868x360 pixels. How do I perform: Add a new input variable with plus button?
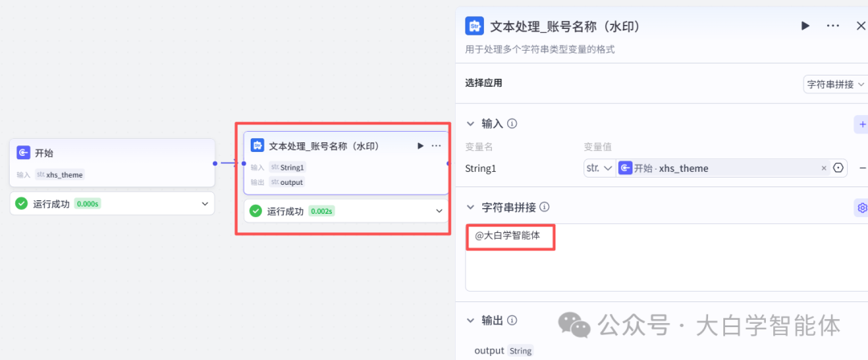862,125
